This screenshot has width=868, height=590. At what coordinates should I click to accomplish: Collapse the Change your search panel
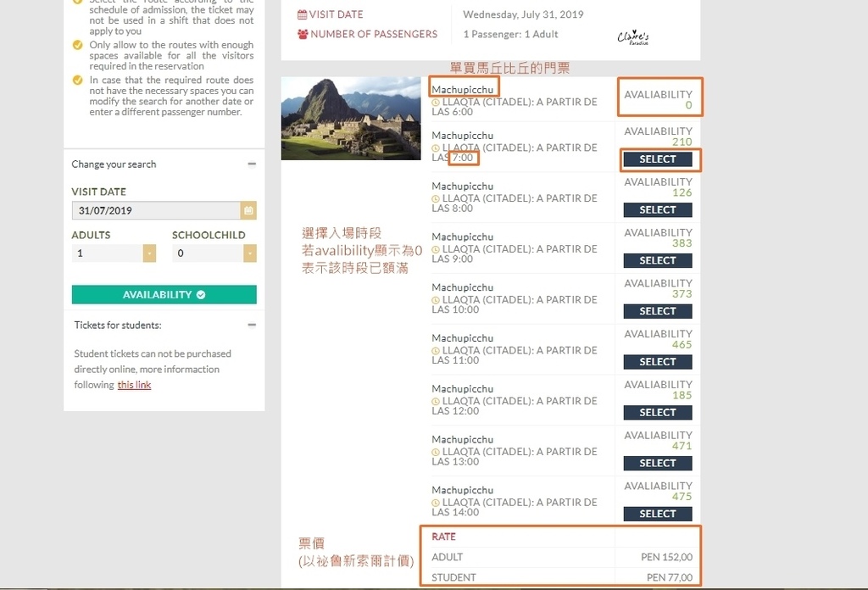pos(252,164)
